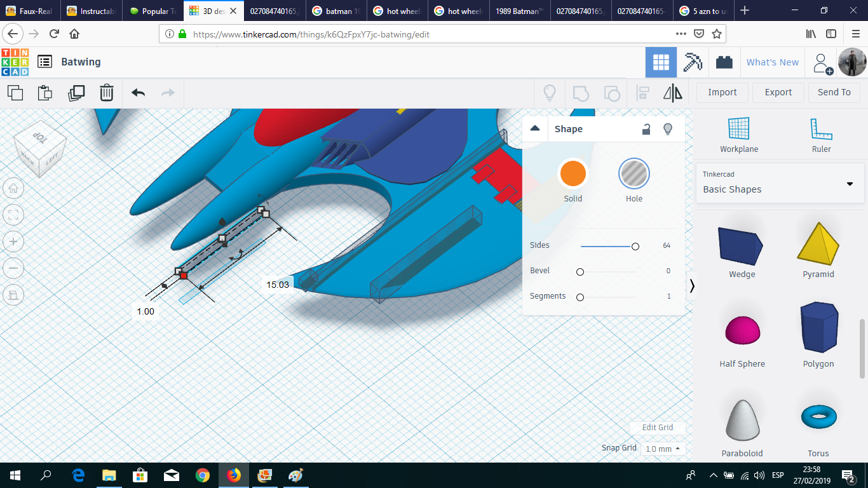Zoom in with the plus button
Screen dimensions: 868x488
coord(14,241)
